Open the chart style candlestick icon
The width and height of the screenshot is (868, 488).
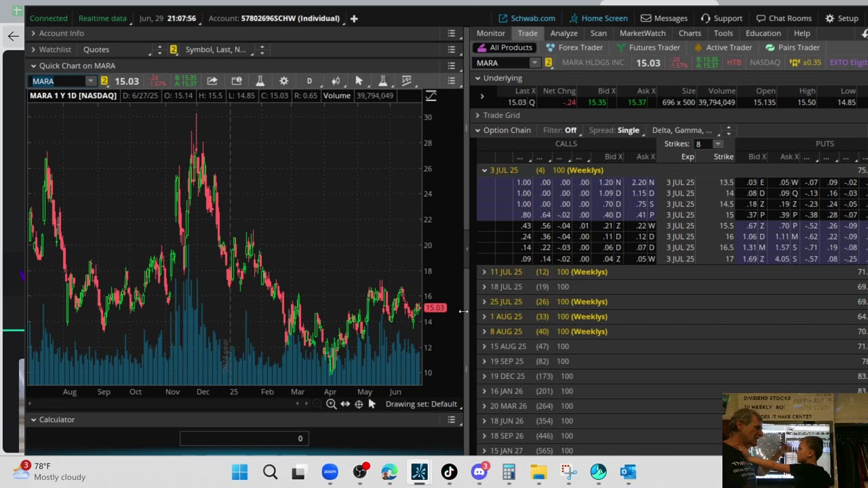(336, 81)
